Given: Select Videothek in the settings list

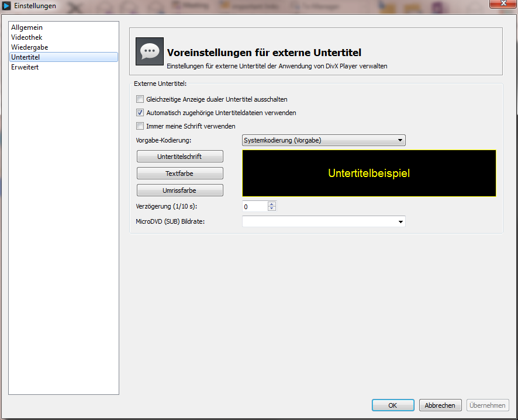Looking at the screenshot, I should [63, 37].
